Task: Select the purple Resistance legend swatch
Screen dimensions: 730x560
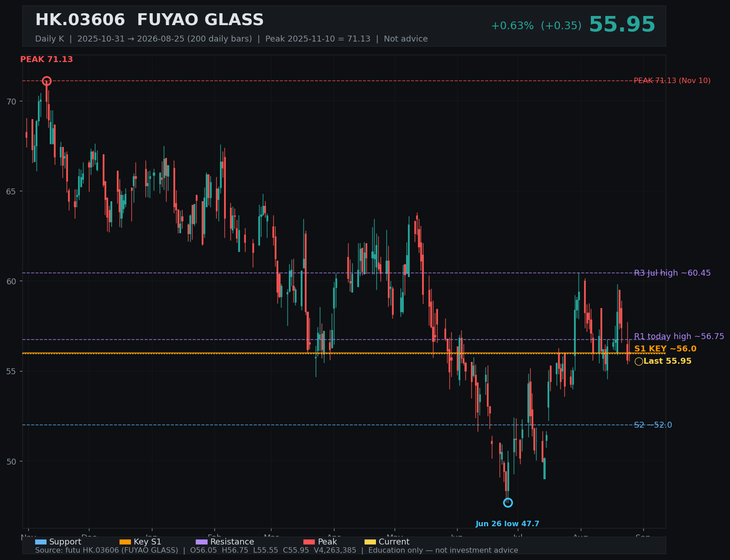Action: pos(202,542)
